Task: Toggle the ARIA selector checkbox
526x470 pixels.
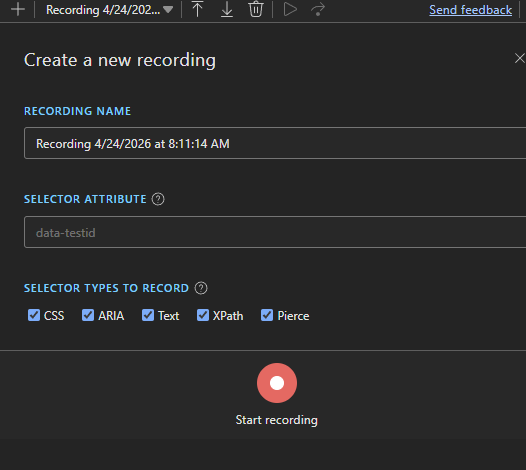Action: [x=88, y=315]
